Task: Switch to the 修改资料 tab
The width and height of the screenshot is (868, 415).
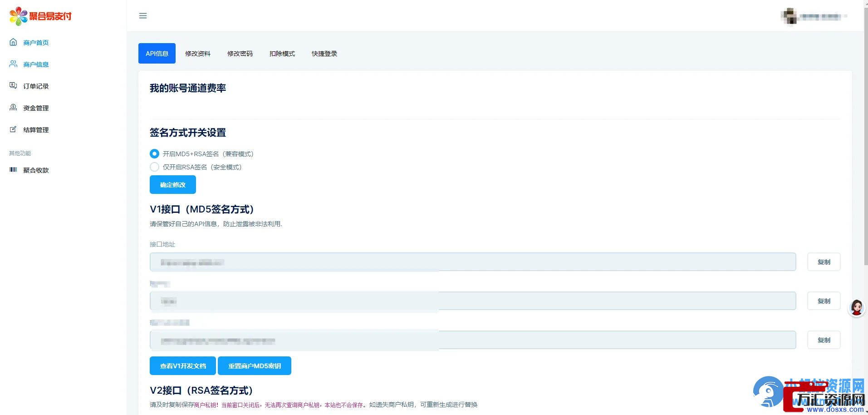Action: 198,54
